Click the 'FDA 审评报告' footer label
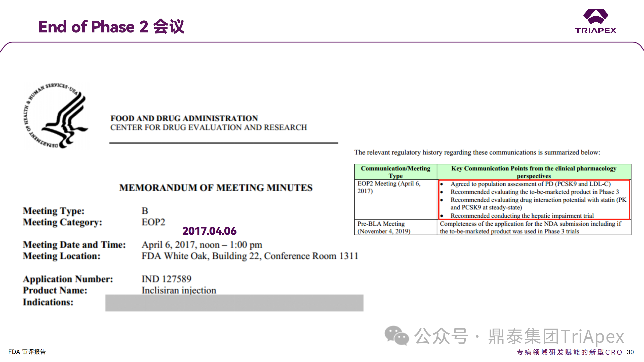This screenshot has width=644, height=362. [x=27, y=352]
